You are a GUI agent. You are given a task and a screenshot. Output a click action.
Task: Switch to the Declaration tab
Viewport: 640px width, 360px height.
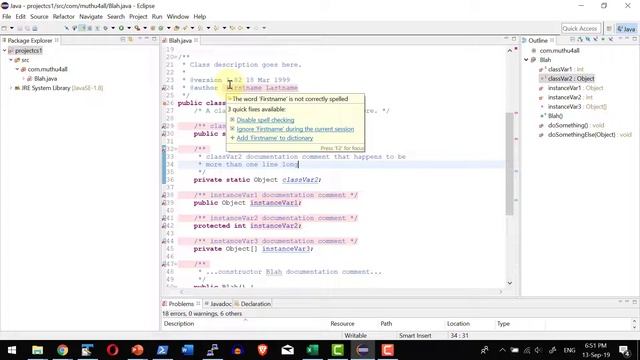(253, 304)
